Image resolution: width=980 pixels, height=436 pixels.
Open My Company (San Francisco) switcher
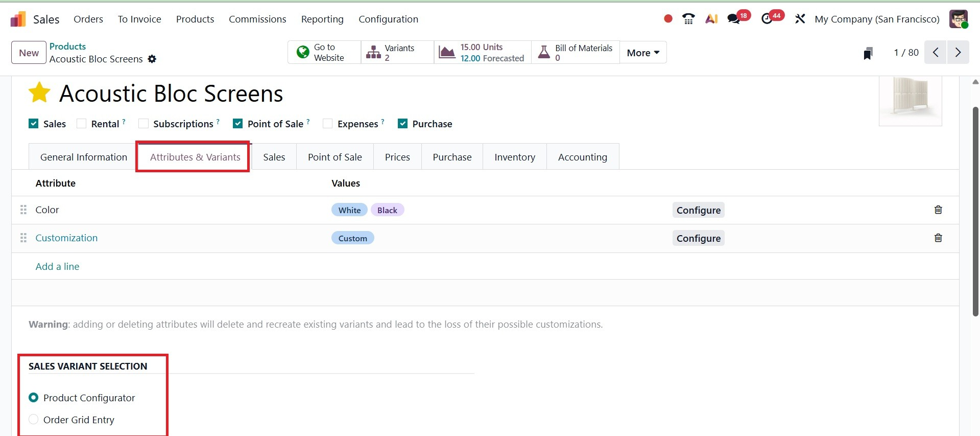(x=877, y=19)
